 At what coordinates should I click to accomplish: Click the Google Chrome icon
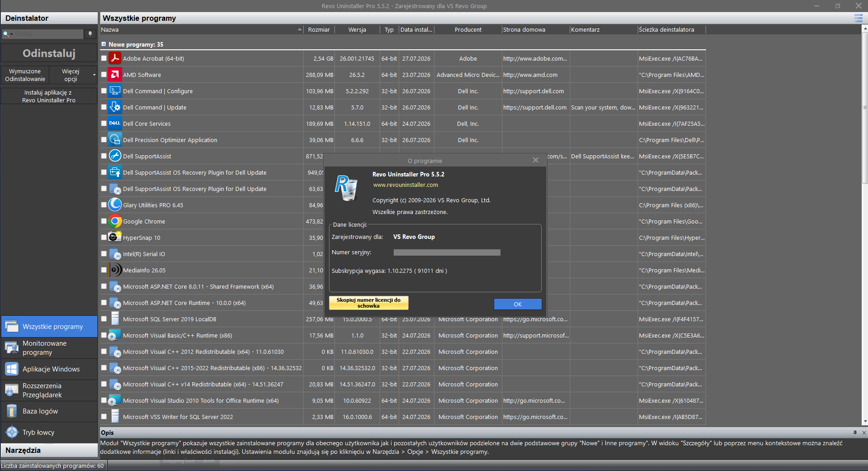point(115,221)
